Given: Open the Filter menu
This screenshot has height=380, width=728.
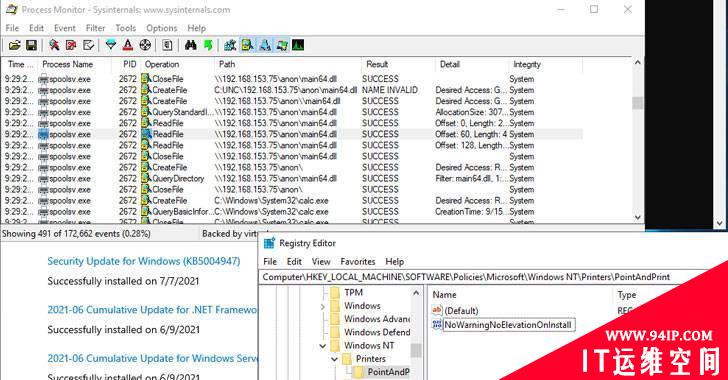Looking at the screenshot, I should [95, 28].
